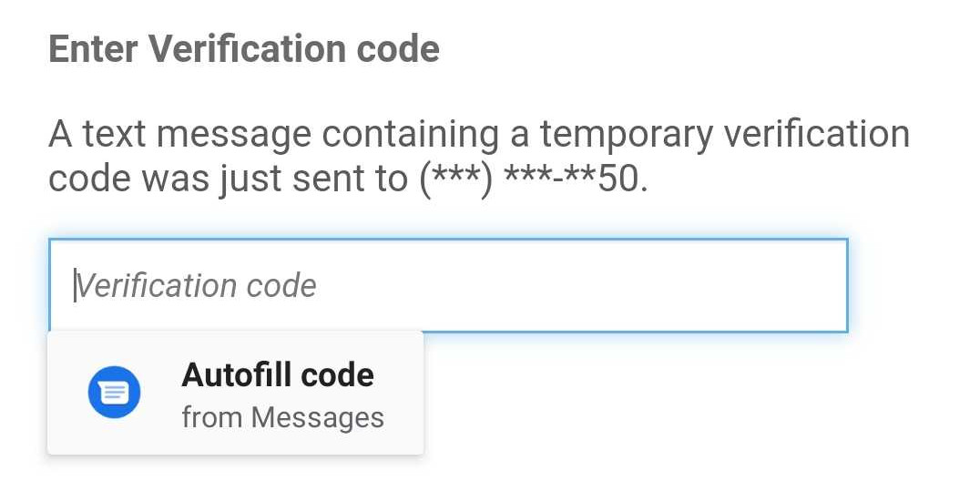
Task: Click the text message description paragraph
Action: point(478,157)
